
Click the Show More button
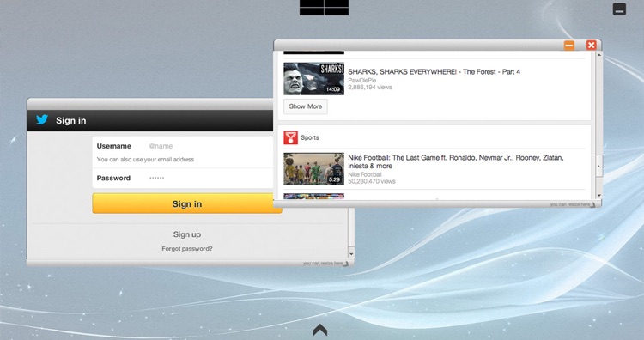click(306, 106)
